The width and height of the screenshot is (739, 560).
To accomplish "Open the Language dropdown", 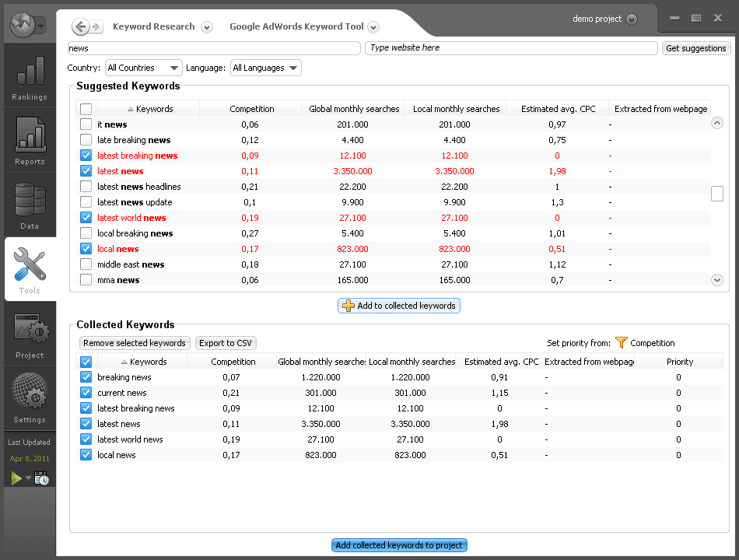I will pyautogui.click(x=265, y=68).
